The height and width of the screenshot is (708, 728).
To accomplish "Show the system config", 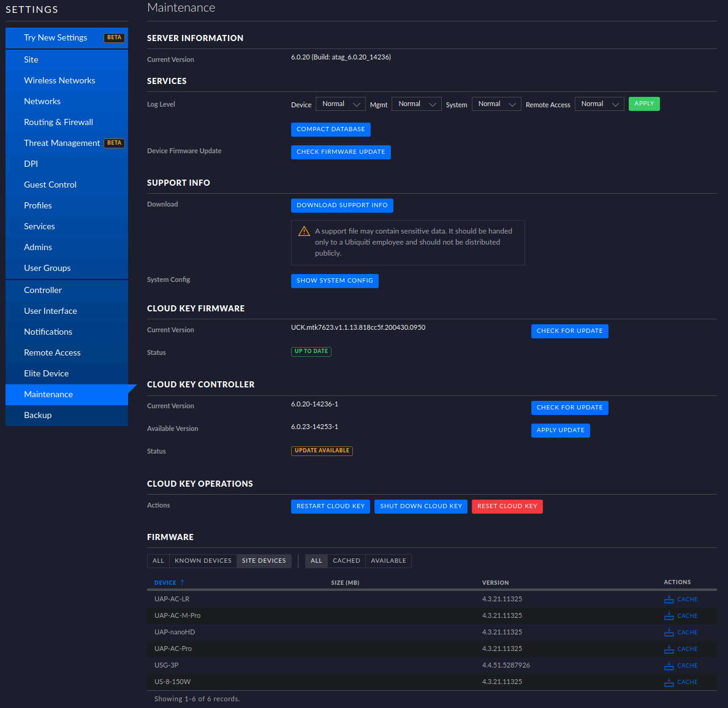I will click(x=335, y=281).
